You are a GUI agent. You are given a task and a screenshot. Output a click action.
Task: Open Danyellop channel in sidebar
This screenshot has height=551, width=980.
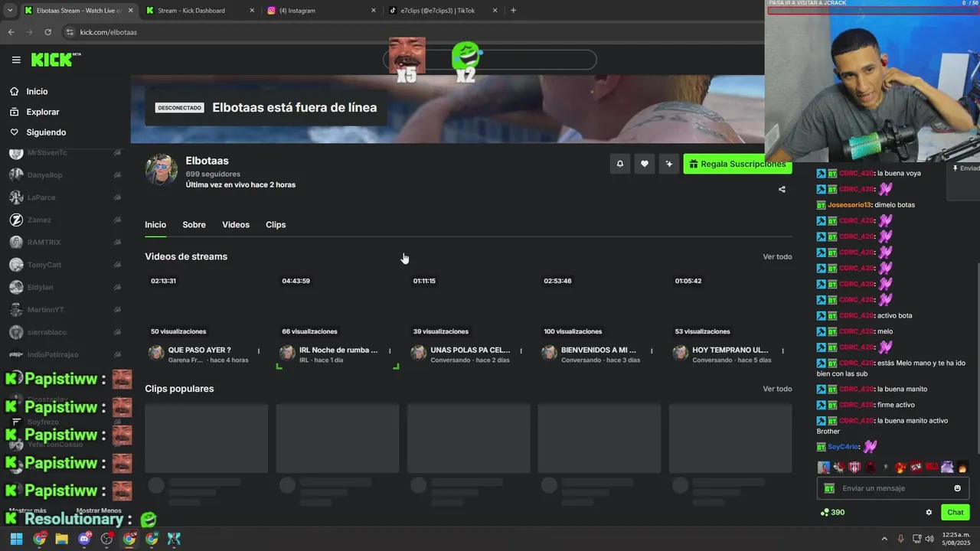click(x=65, y=175)
